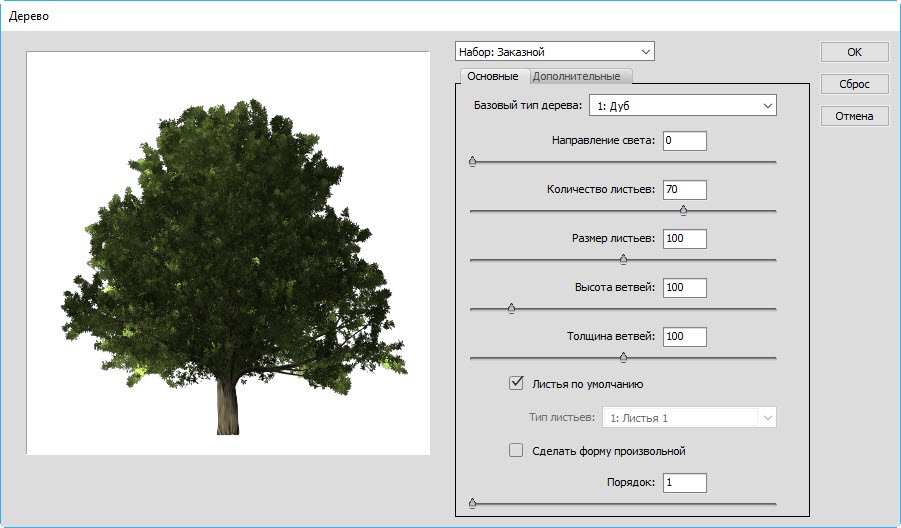Enable the Листья по умолчанию checkbox

(x=517, y=383)
